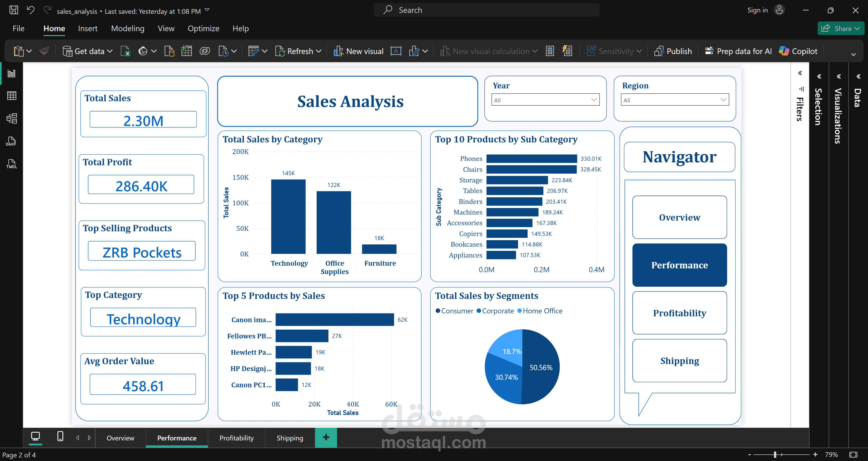
Task: Click the Overview navigator button
Action: coord(679,217)
